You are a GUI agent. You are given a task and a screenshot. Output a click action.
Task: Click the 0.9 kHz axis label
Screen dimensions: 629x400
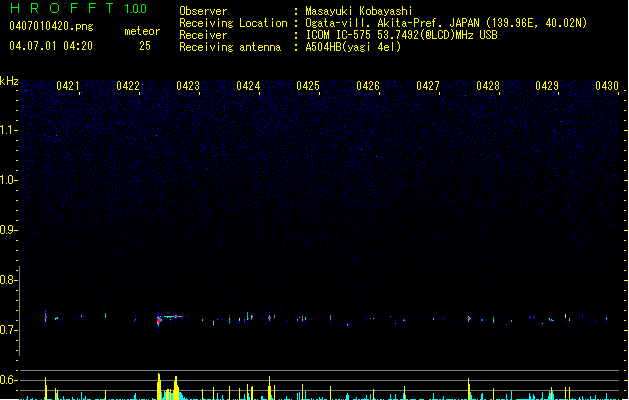[8, 230]
